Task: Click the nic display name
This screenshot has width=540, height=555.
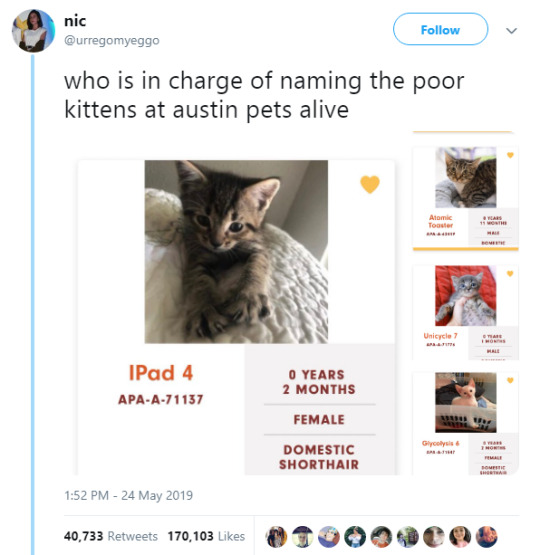Action: click(x=75, y=21)
